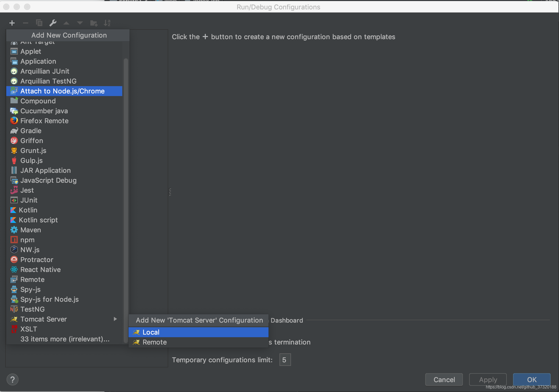The height and width of the screenshot is (392, 559).
Task: Choose Arquillian JUnit from the list
Action: (x=64, y=71)
